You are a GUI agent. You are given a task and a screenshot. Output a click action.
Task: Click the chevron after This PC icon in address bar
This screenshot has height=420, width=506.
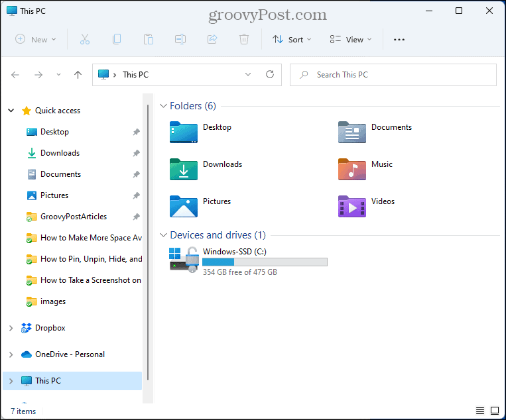115,75
